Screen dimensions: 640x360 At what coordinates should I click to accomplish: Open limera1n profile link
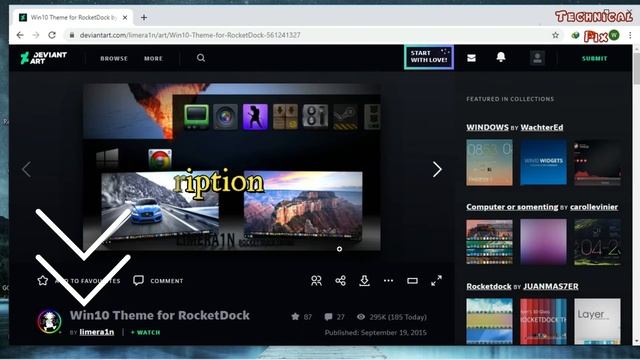(97, 332)
